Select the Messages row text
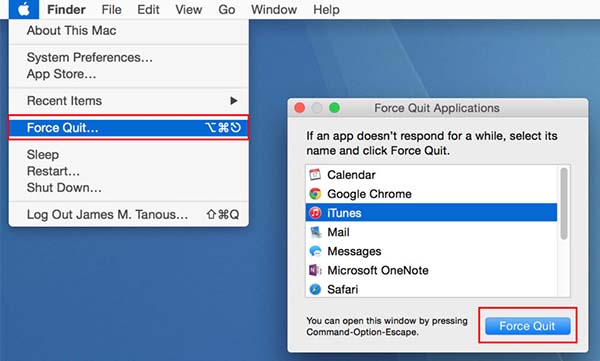 354,252
